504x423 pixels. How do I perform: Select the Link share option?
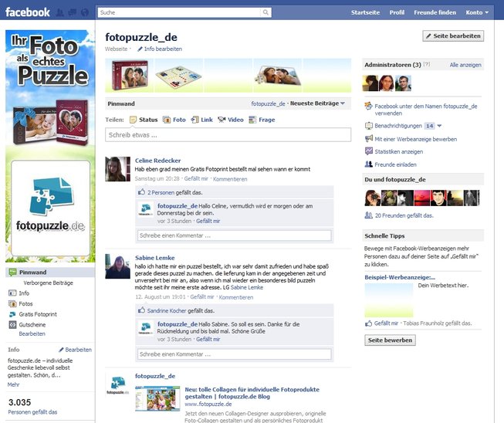202,120
